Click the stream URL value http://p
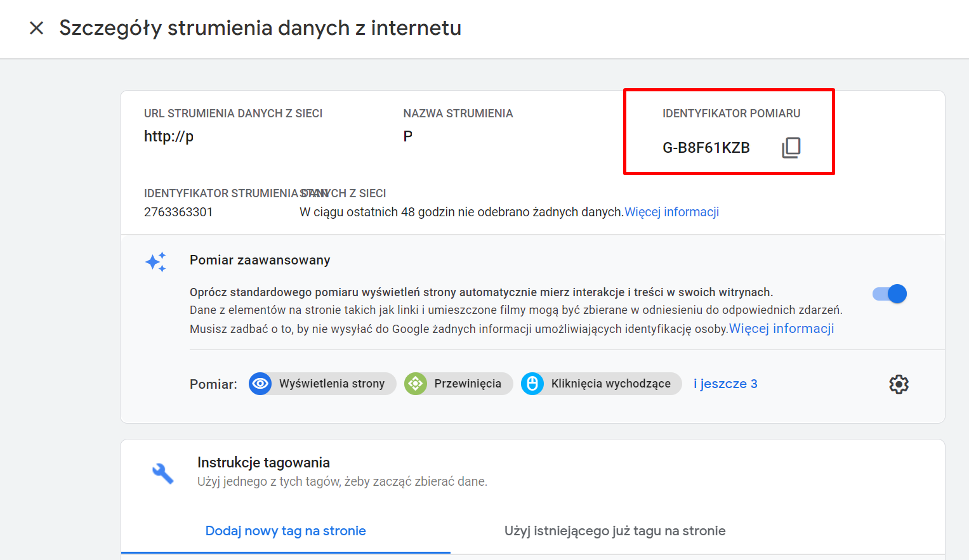 169,136
